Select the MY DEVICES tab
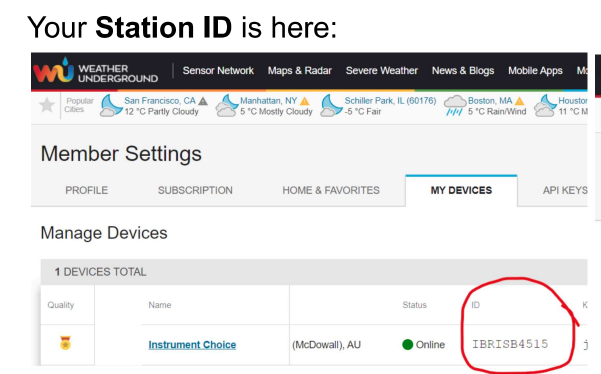 pos(461,190)
